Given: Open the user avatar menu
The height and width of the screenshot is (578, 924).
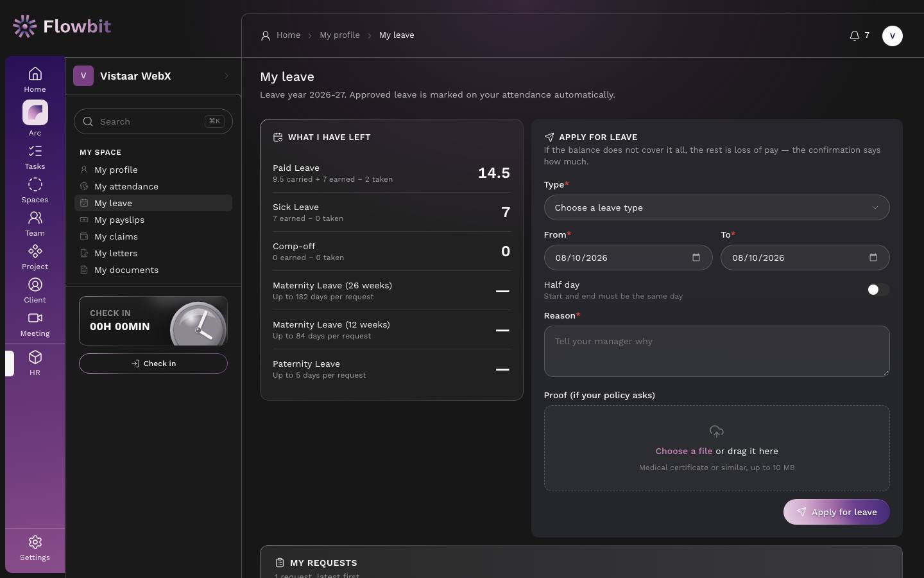Looking at the screenshot, I should click(x=892, y=36).
